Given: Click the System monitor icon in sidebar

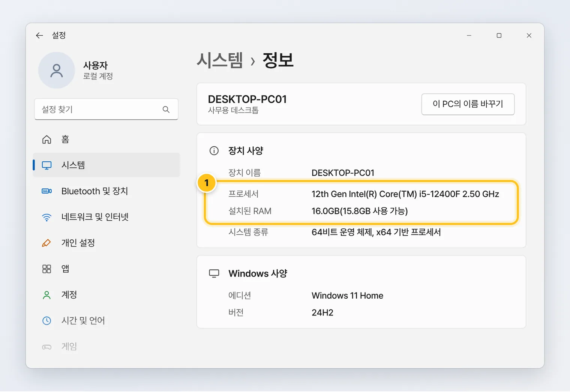Looking at the screenshot, I should coord(46,165).
